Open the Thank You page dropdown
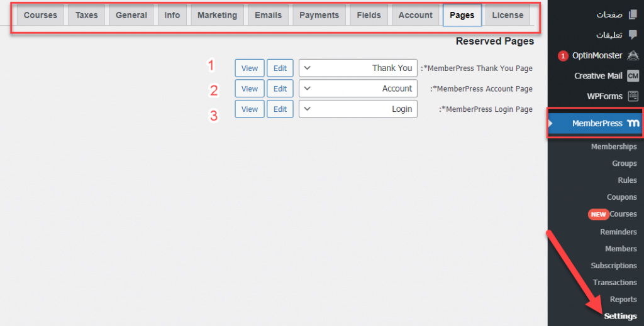This screenshot has height=326, width=644. (x=358, y=68)
